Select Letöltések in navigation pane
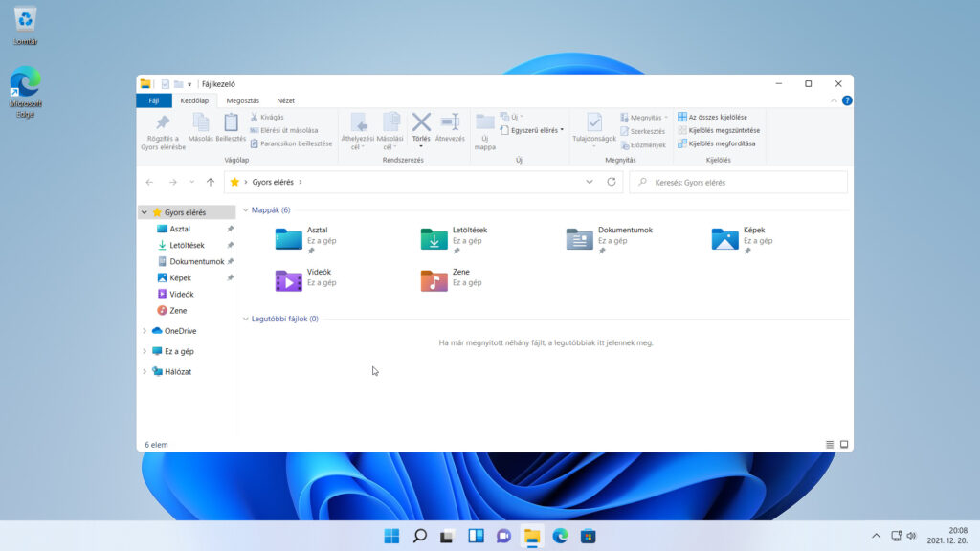980x551 pixels. coord(187,245)
